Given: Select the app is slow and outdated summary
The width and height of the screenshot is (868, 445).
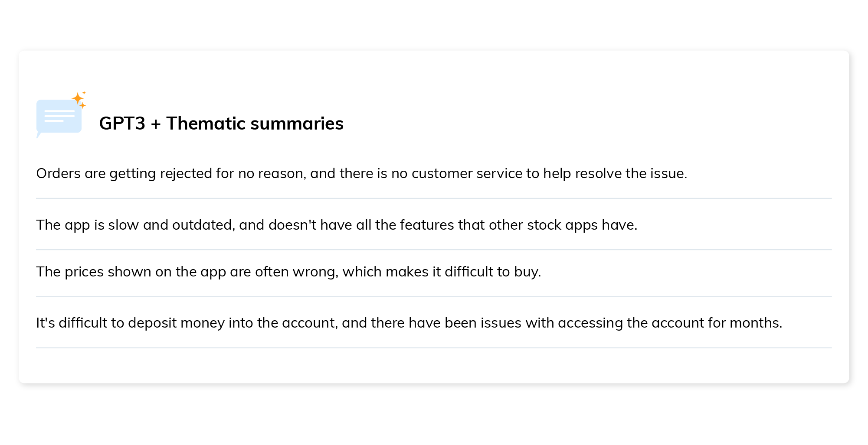Looking at the screenshot, I should coord(337,225).
